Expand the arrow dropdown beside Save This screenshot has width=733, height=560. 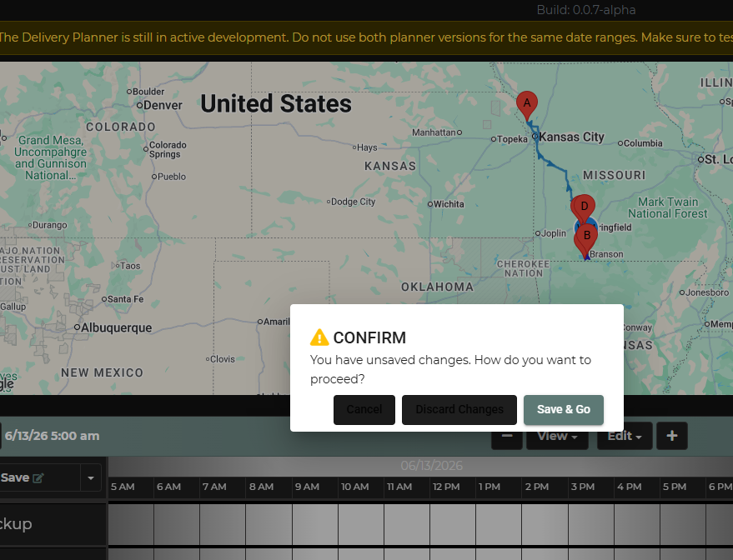click(x=91, y=477)
